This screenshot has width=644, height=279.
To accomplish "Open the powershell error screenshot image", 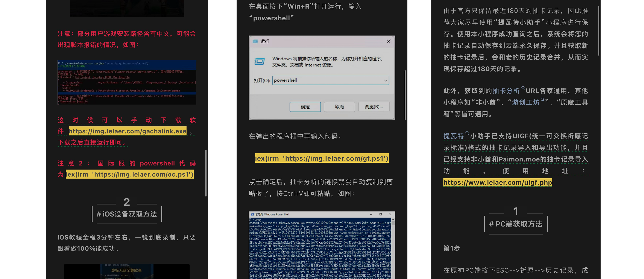I will click(127, 82).
